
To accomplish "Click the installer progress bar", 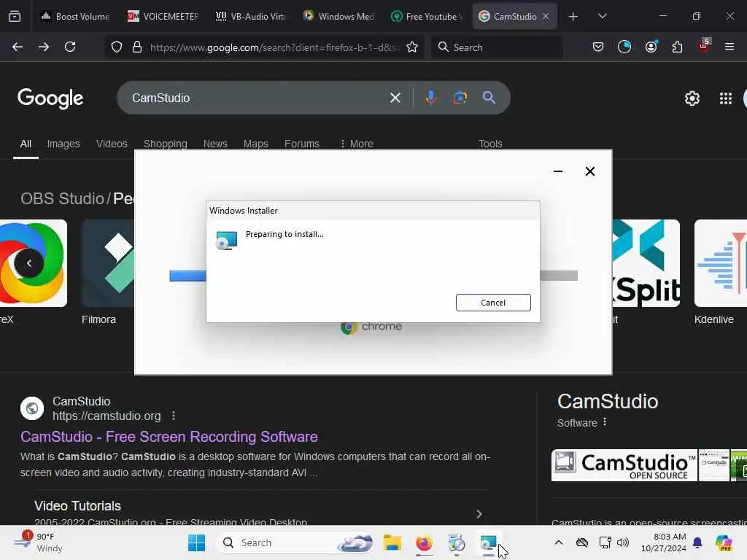I will point(373,276).
